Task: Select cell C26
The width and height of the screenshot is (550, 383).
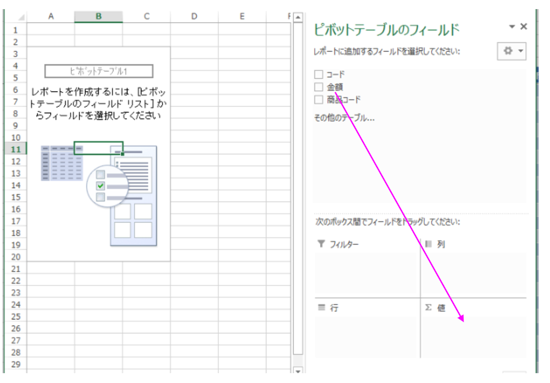Action: (x=147, y=328)
